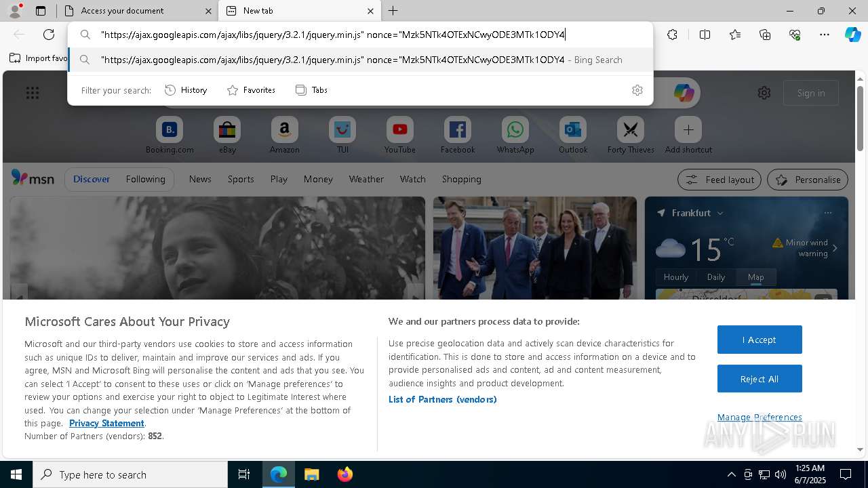The width and height of the screenshot is (868, 488).
Task: Open the Favorites star toolbar icon
Action: [x=735, y=35]
